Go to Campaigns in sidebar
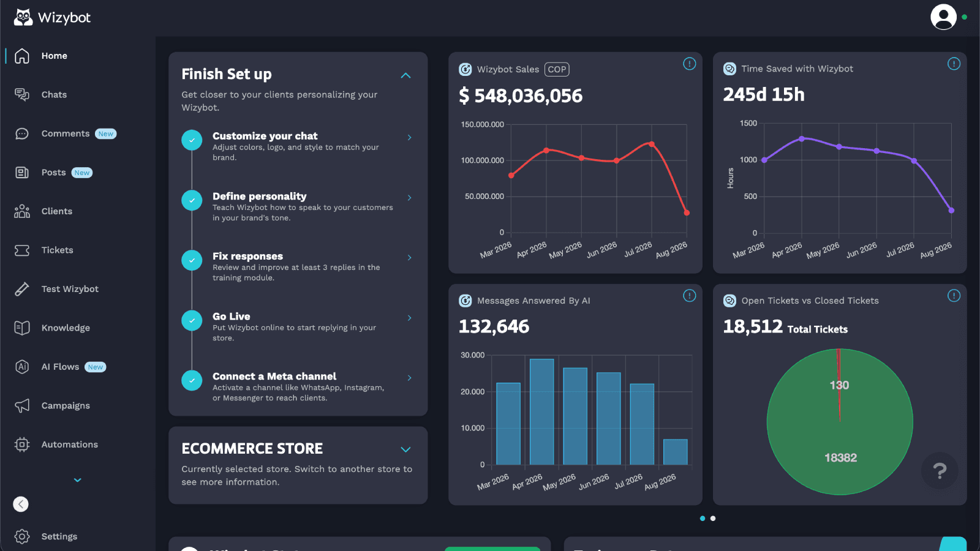 66,406
